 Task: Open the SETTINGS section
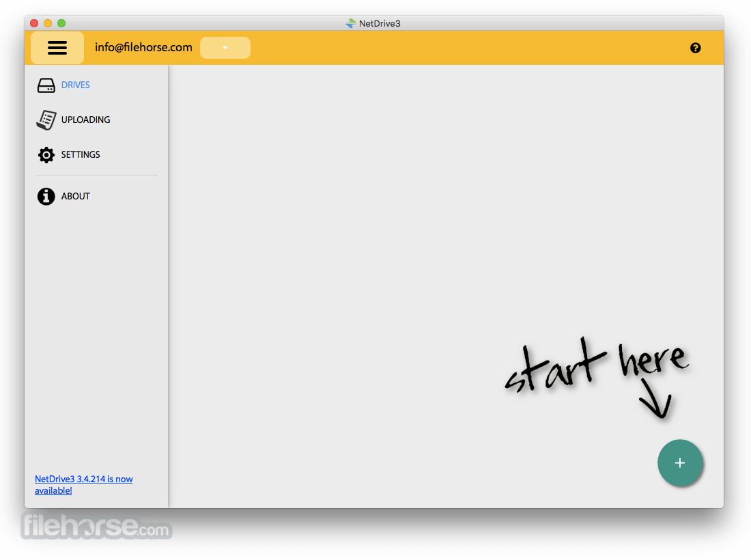click(81, 155)
